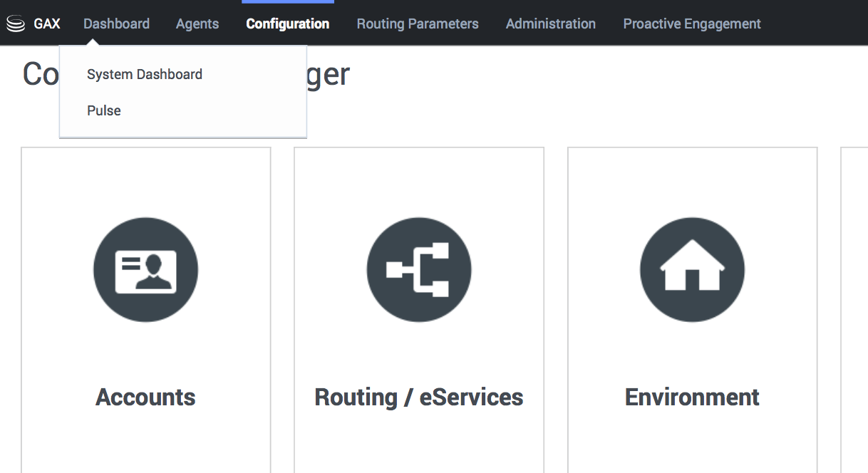The image size is (868, 473).
Task: Click the Configuration Manager page heading
Action: click(x=329, y=75)
